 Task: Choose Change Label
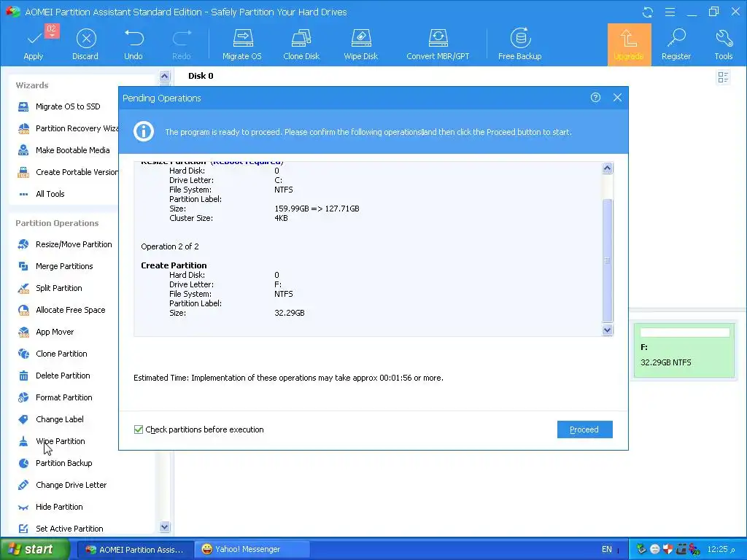(x=50, y=419)
